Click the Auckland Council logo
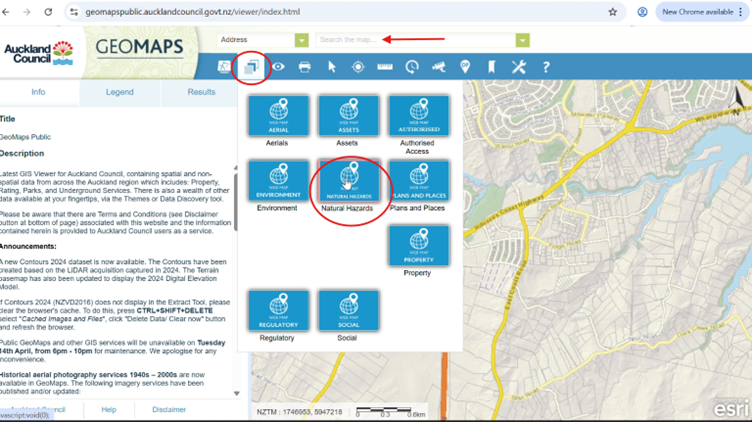This screenshot has width=752, height=422. 39,53
